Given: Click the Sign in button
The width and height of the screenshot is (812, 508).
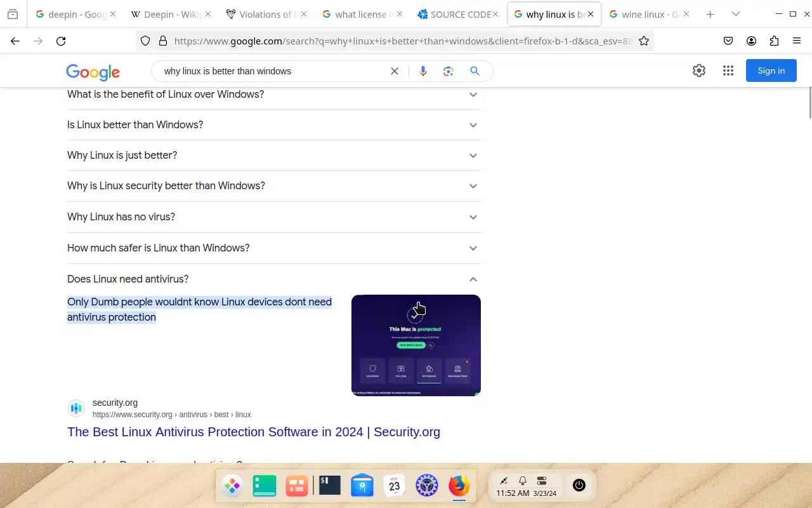Looking at the screenshot, I should pyautogui.click(x=771, y=70).
